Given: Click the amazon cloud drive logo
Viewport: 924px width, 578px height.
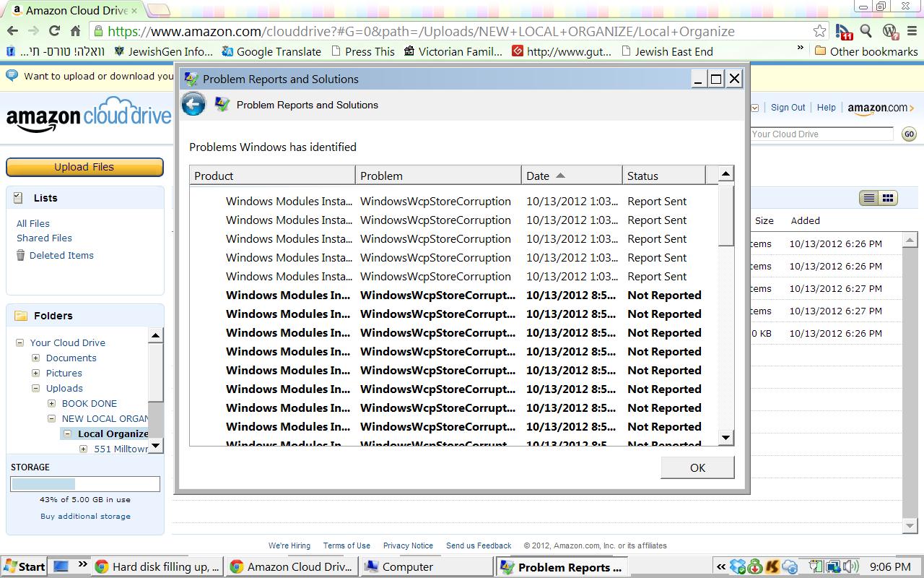Looking at the screenshot, I should (89, 115).
